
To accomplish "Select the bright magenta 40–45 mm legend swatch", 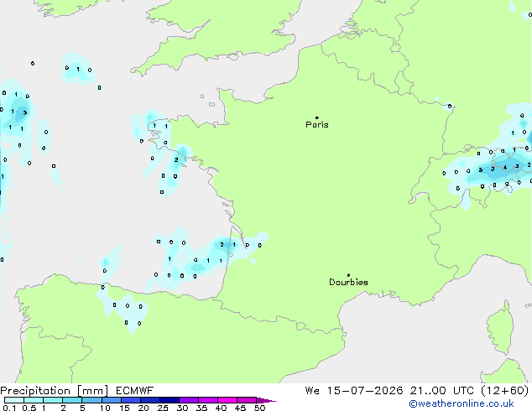I will pos(227,400).
